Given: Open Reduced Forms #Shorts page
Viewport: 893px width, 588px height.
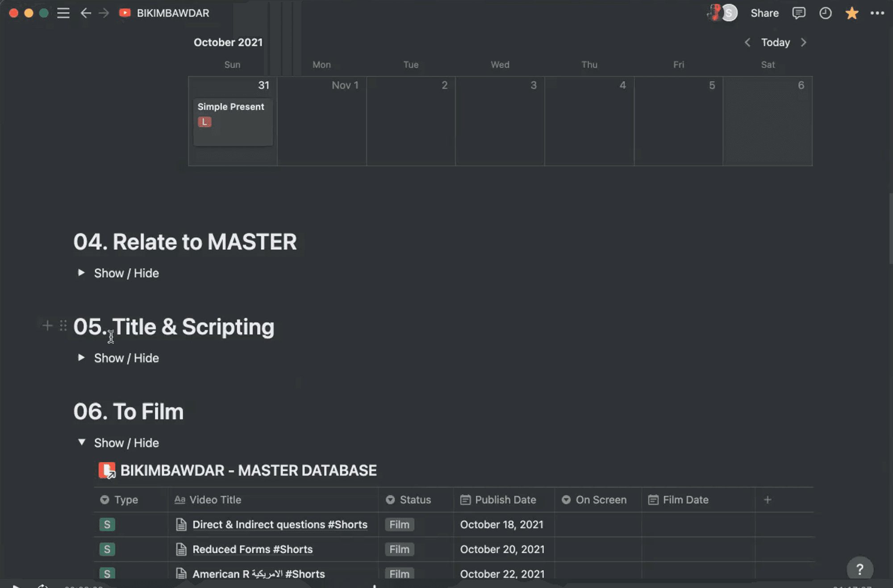Looking at the screenshot, I should pos(252,549).
